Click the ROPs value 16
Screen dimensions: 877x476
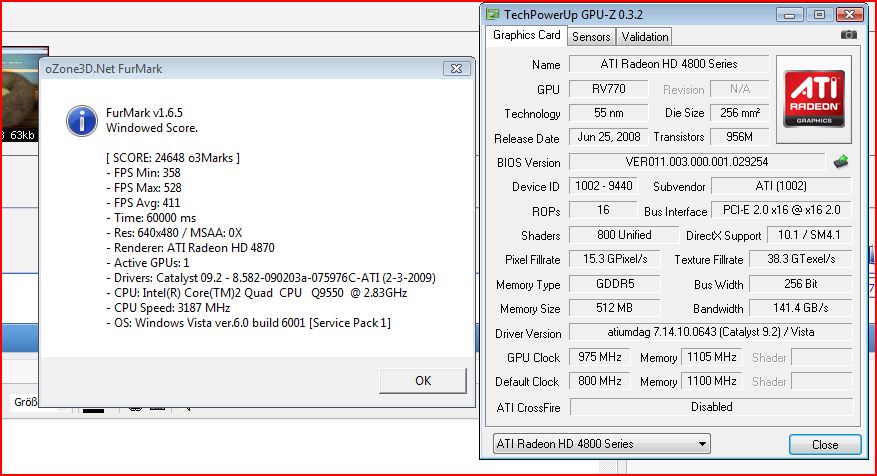(x=603, y=210)
